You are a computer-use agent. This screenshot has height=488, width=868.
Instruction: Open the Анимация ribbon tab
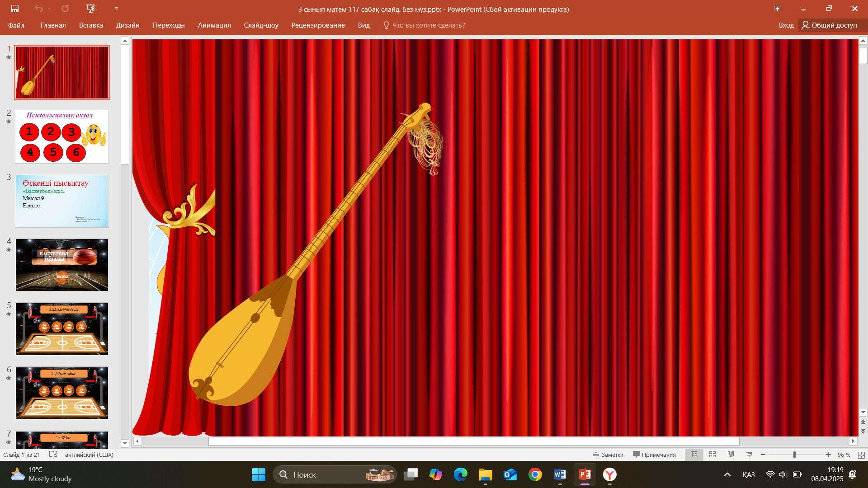point(214,25)
